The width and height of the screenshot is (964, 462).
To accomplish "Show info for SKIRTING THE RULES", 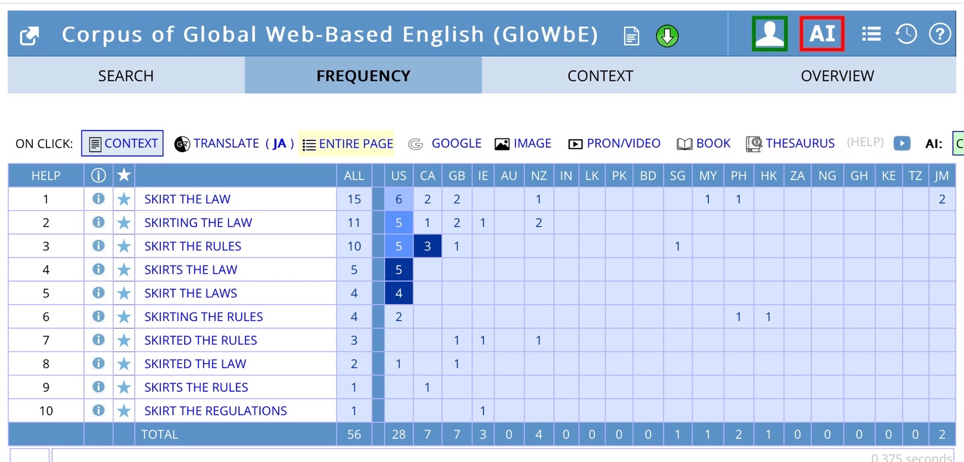I will (x=98, y=316).
